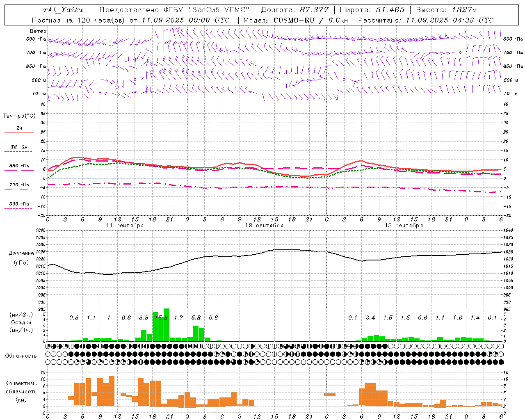Click the 1.4 precipitation value
This screenshot has width=525, height=420.
pyautogui.click(x=475, y=317)
